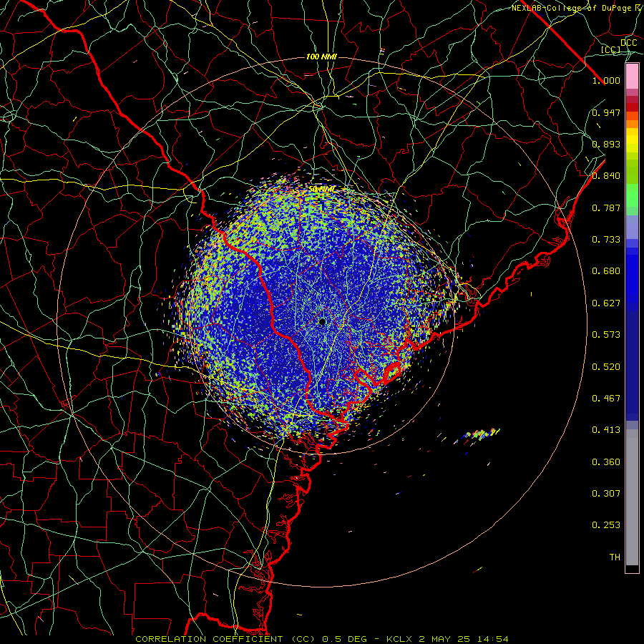
Task: Click the 0.413 scale value
Action: click(x=606, y=430)
